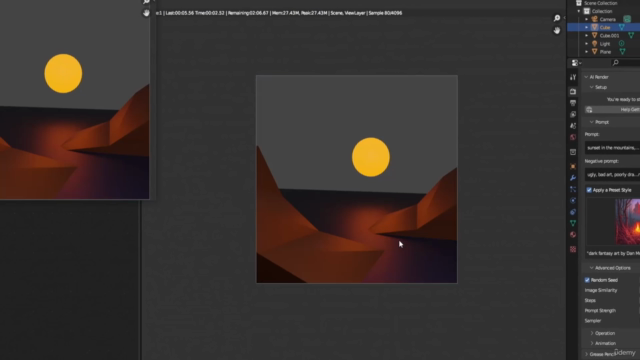Screen dimensions: 640x360
Task: Click the Light data icon in outliner
Action: tap(621, 44)
